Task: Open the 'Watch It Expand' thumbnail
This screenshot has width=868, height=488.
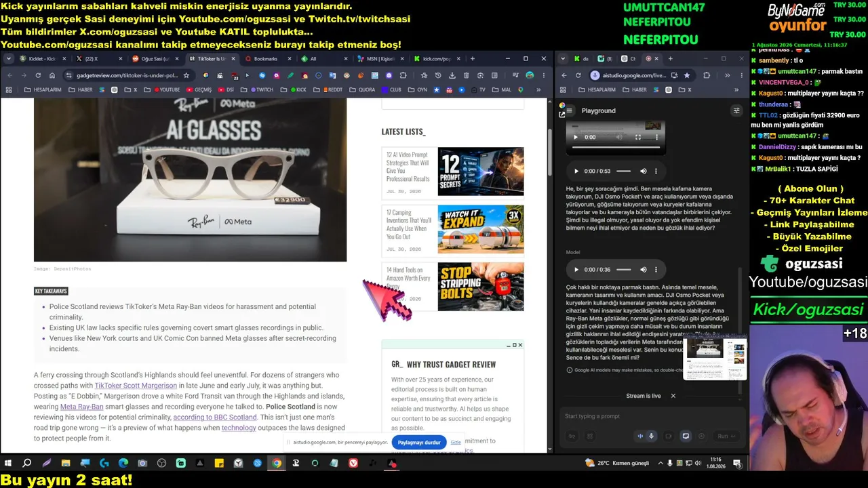Action: click(x=481, y=229)
